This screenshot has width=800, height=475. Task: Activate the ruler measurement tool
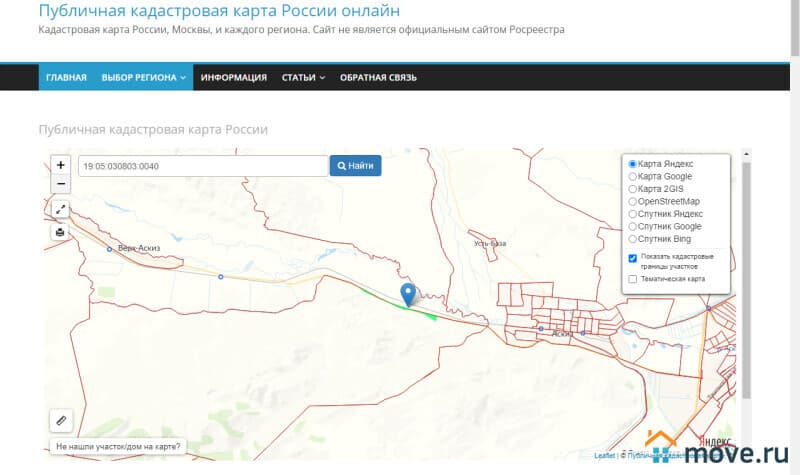(x=61, y=420)
